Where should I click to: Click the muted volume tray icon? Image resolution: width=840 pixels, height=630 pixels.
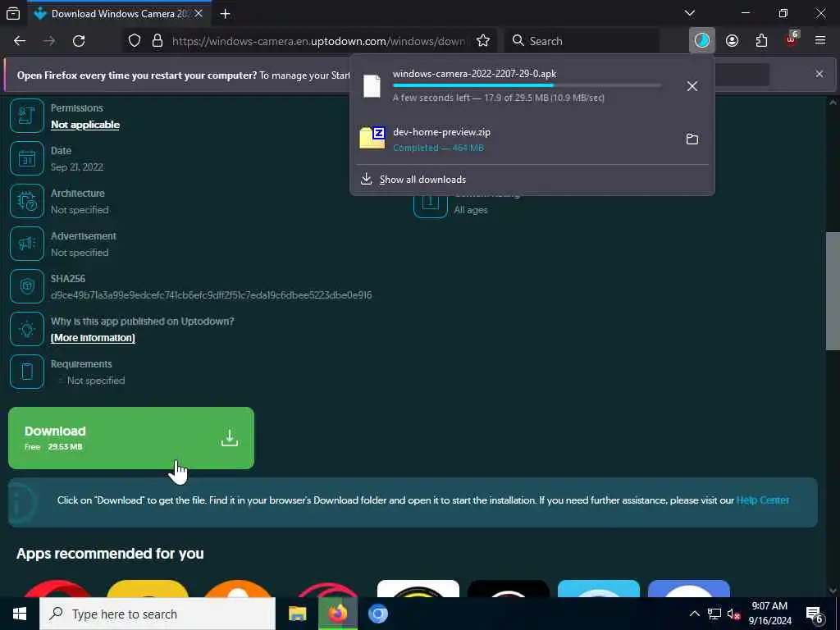(733, 614)
